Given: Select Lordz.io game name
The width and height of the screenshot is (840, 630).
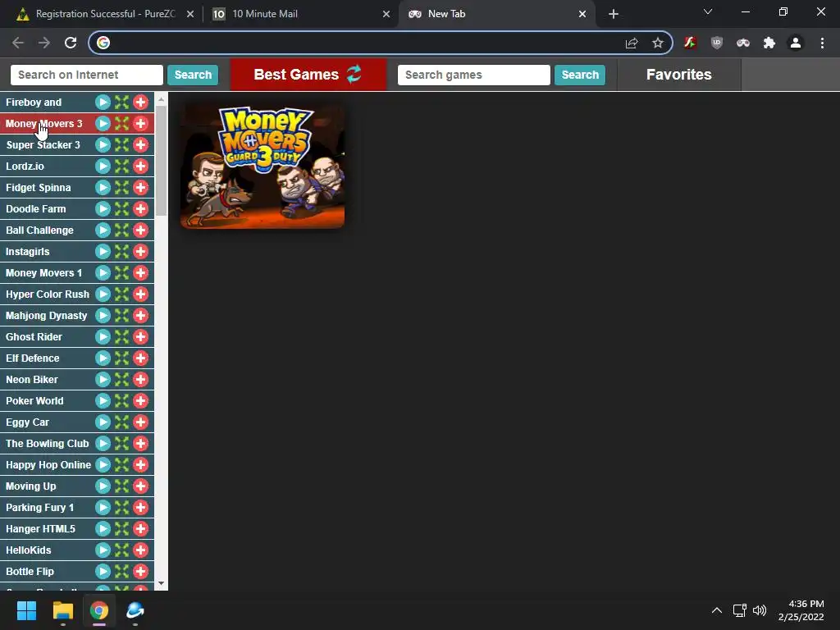Looking at the screenshot, I should click(x=25, y=166).
